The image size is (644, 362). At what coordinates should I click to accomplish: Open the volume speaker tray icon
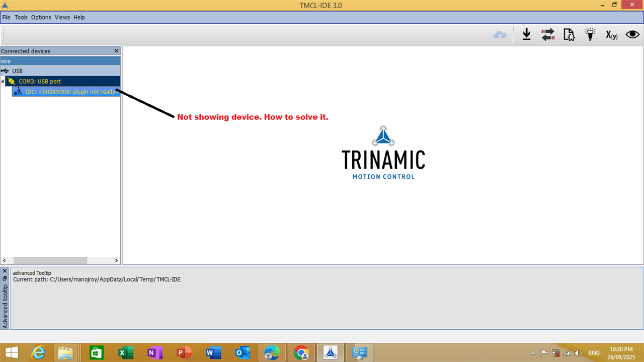point(579,353)
